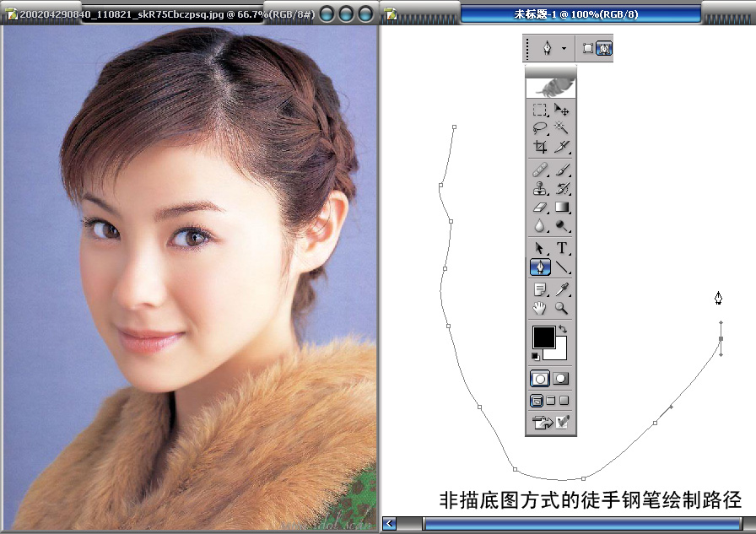Select the Clone Stamp tool
The width and height of the screenshot is (756, 534).
(539, 188)
